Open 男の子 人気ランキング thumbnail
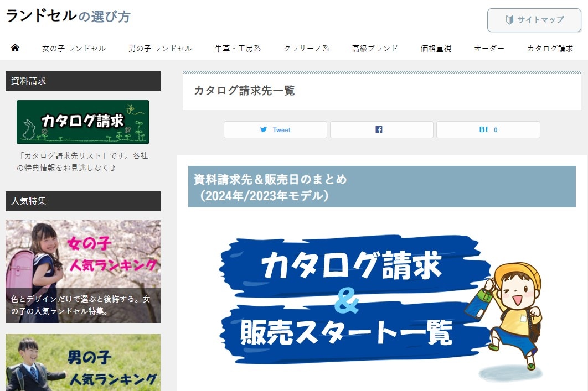Viewport: 588px width, 391px height. [83, 362]
